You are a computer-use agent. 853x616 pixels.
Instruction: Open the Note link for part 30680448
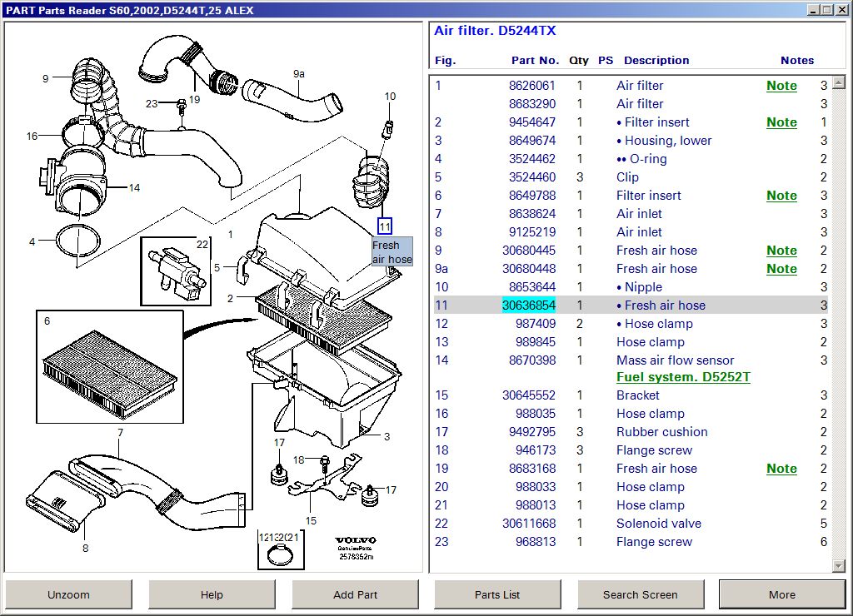coord(781,269)
